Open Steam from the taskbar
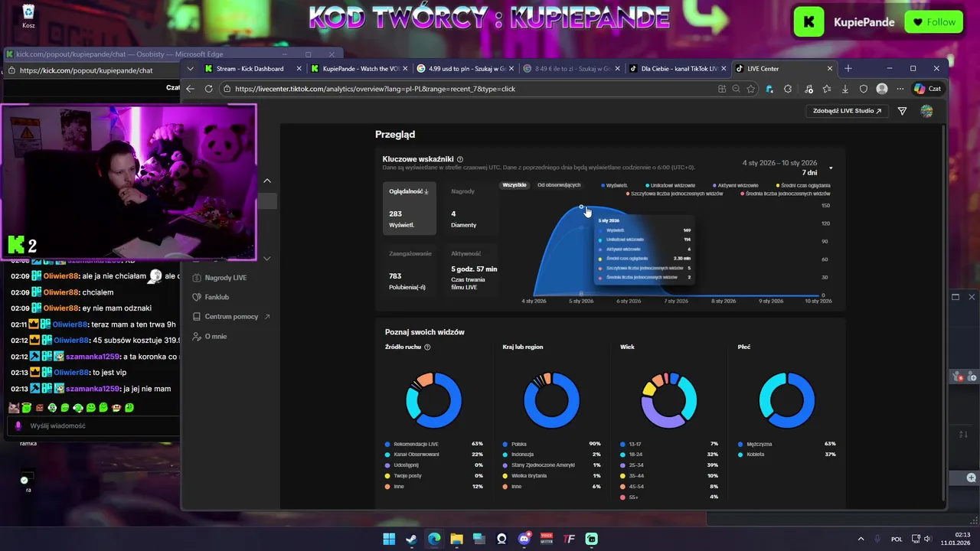980x551 pixels. [411, 539]
